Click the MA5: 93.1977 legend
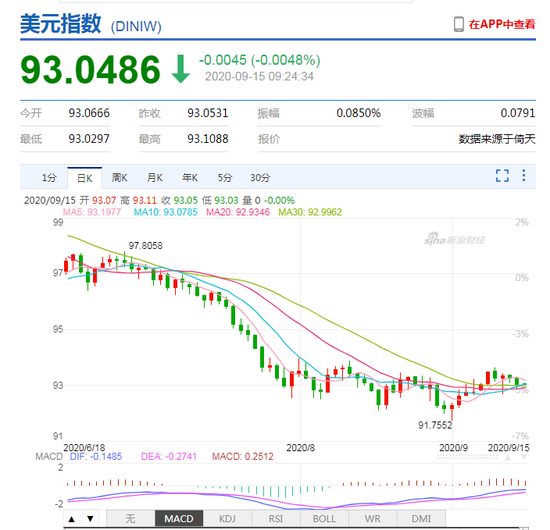The width and height of the screenshot is (550, 530). (92, 212)
